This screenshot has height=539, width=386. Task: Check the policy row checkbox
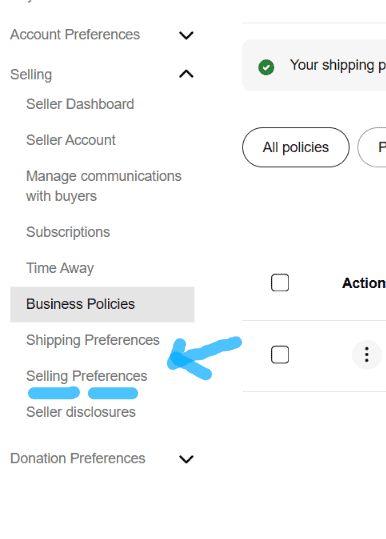point(280,354)
